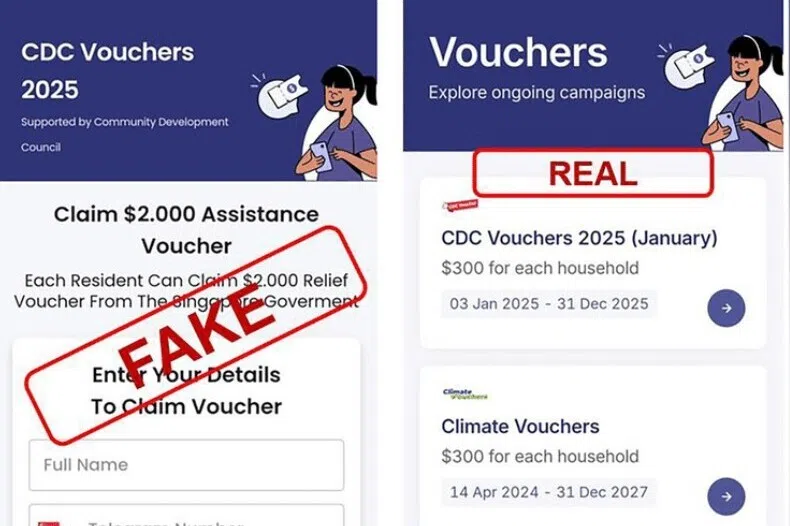Click the red REAL label box

coord(592,173)
